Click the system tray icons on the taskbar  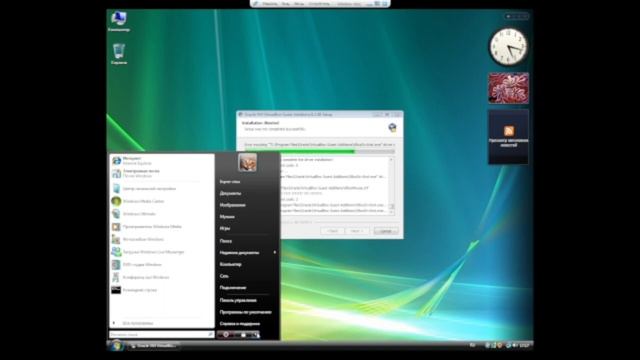click(500, 345)
